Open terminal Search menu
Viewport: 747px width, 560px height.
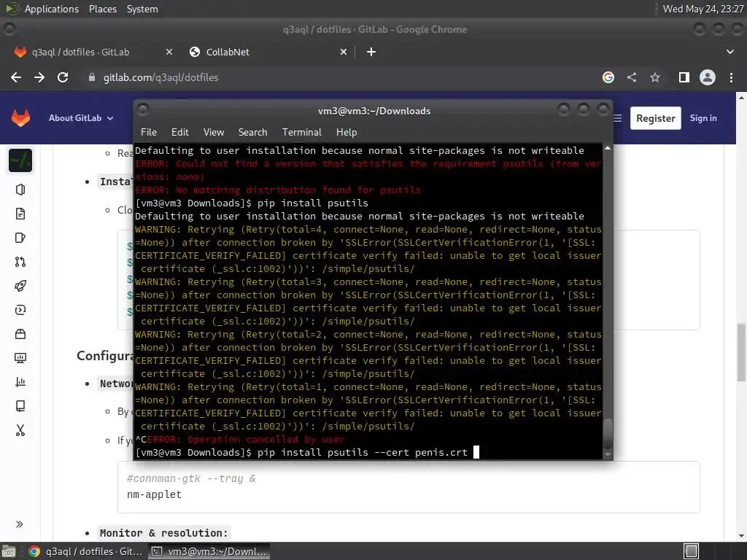click(x=252, y=133)
